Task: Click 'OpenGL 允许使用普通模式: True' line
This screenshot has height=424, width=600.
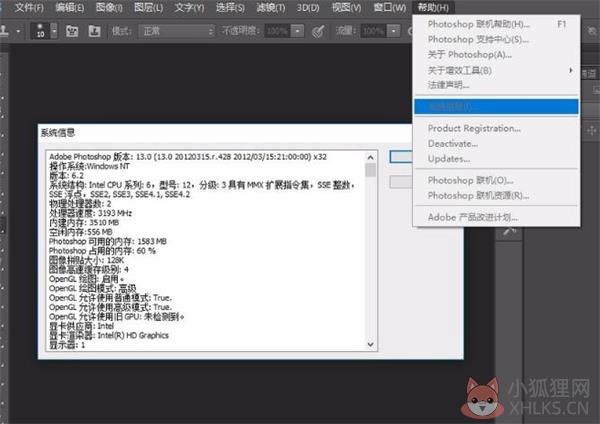Action: 111,298
